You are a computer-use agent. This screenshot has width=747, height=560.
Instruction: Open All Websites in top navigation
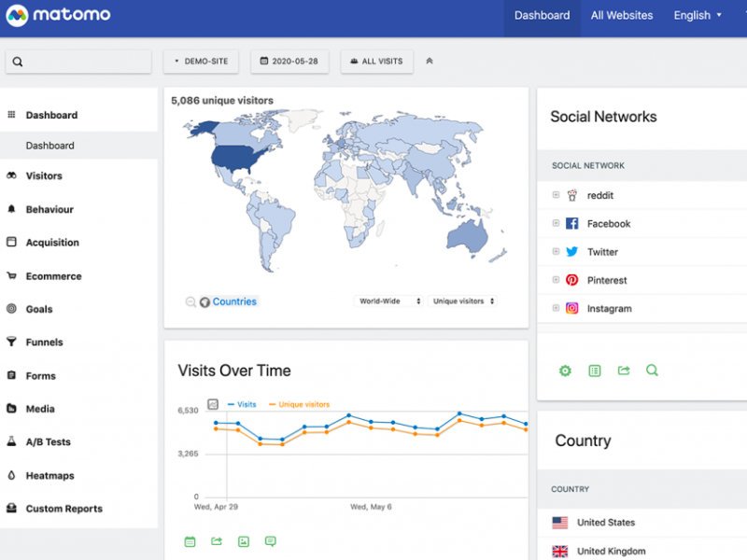tap(622, 16)
